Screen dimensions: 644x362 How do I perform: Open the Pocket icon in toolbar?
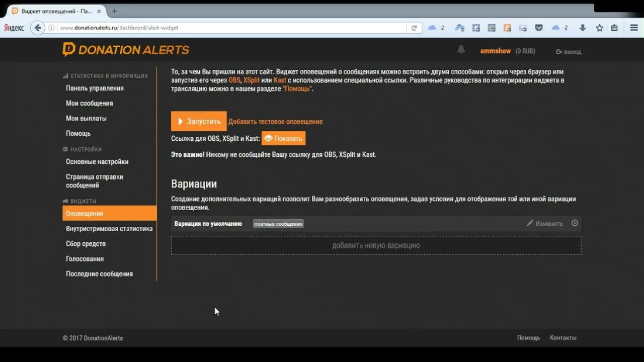(x=539, y=28)
